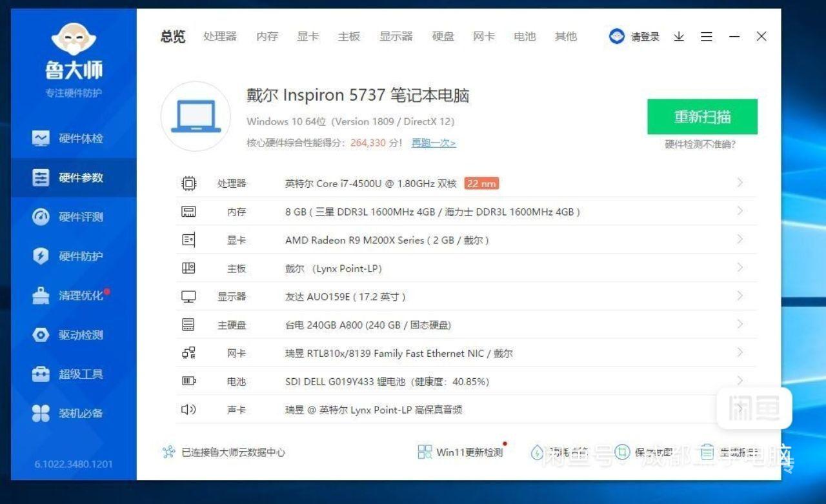Viewport: 826px width, 504px height.
Task: Open the hamburger menu in title bar
Action: click(707, 37)
